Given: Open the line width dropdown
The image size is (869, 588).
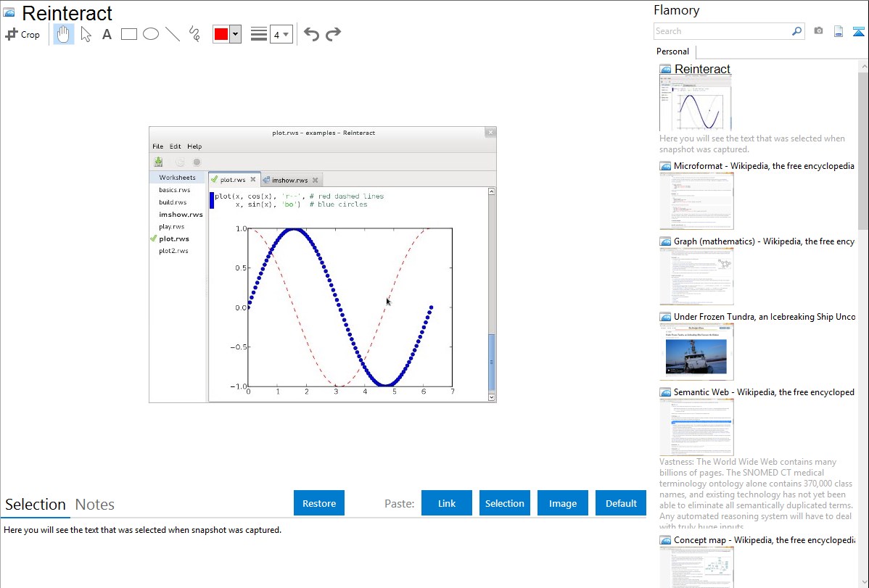Looking at the screenshot, I should pos(281,34).
